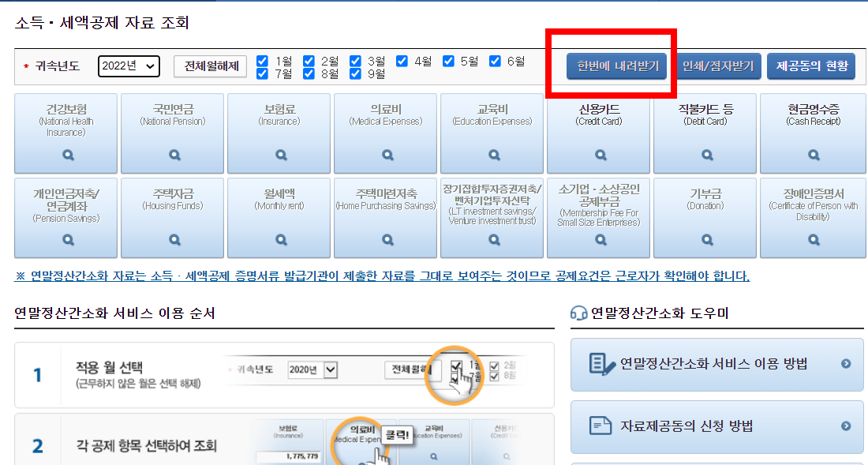Click the 귀속년도 label
This screenshot has height=465, width=868.
57,66
